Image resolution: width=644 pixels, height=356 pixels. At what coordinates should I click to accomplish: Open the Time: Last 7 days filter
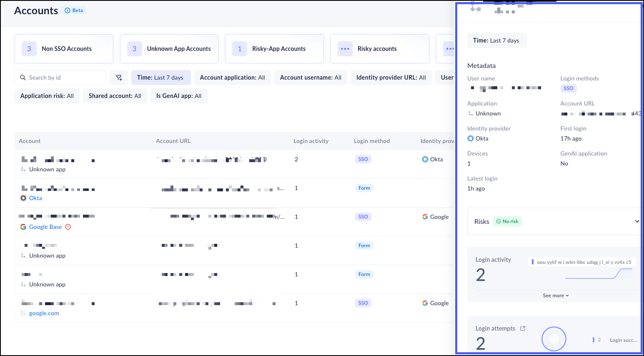[x=160, y=78]
